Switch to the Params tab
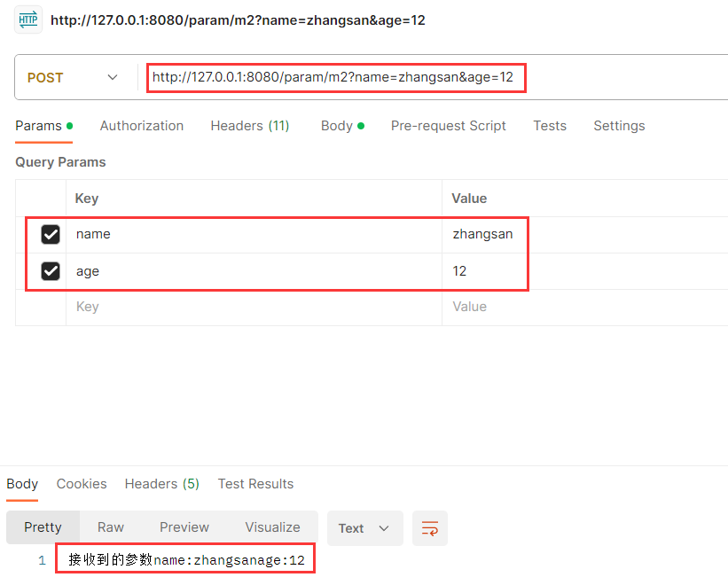 tap(43, 126)
